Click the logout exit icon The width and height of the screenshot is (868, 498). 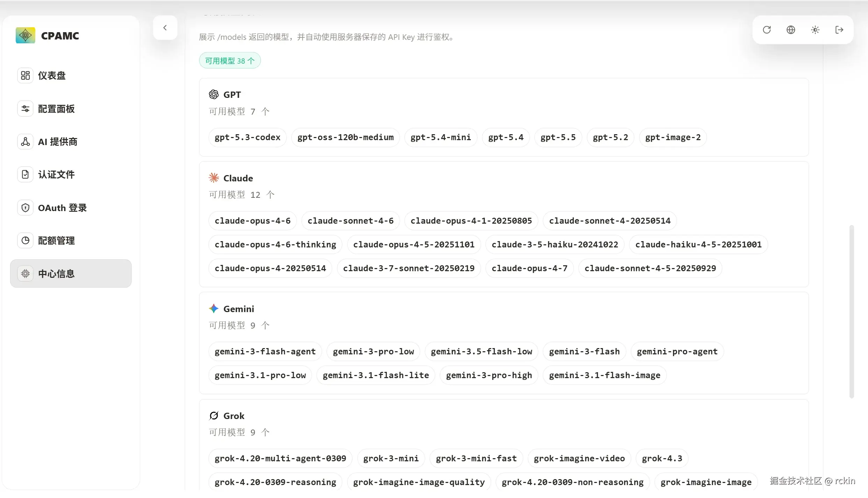(839, 30)
